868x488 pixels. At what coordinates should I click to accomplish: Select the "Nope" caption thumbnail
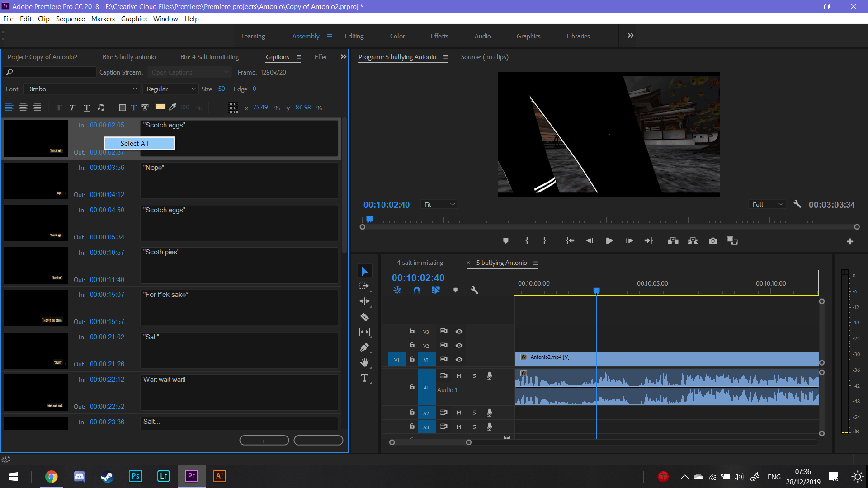pos(36,181)
